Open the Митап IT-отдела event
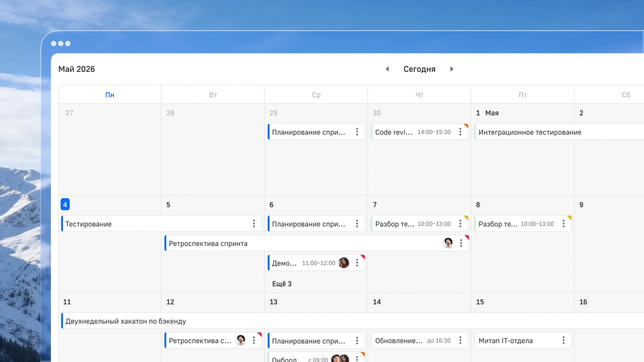The image size is (644, 362). coord(523,340)
